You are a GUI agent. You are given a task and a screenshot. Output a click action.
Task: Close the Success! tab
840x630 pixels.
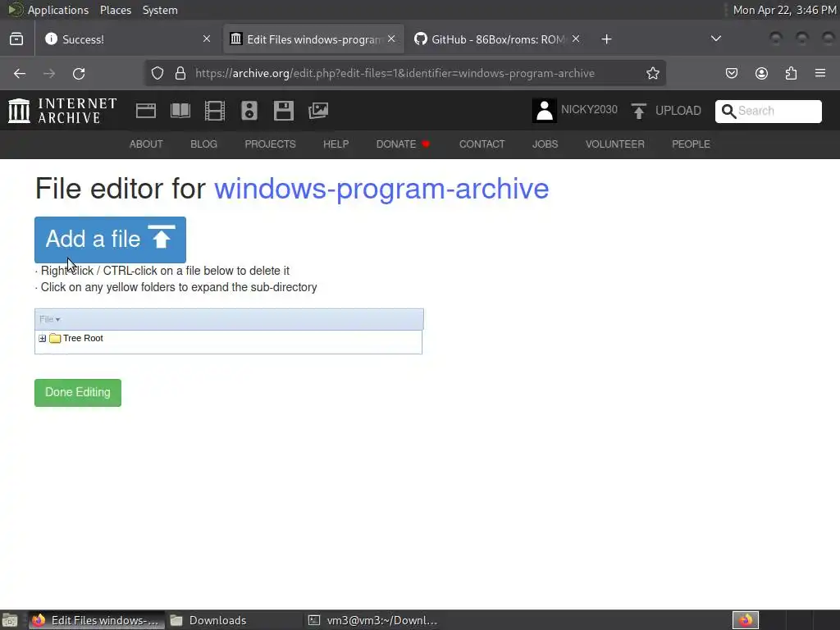coord(207,39)
